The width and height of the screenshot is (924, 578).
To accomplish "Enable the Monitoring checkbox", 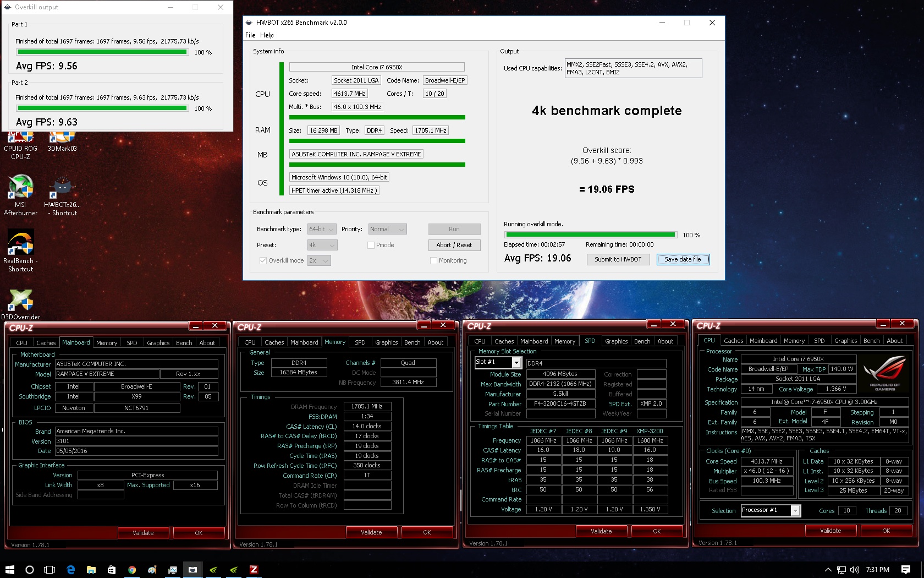I will tap(433, 260).
